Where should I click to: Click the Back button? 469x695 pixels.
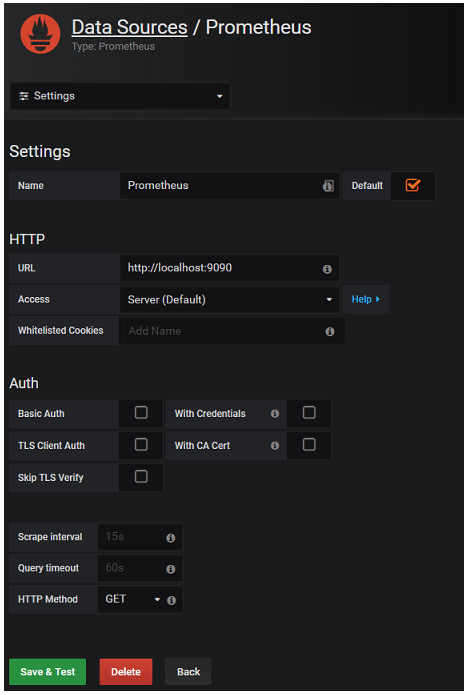tap(188, 672)
